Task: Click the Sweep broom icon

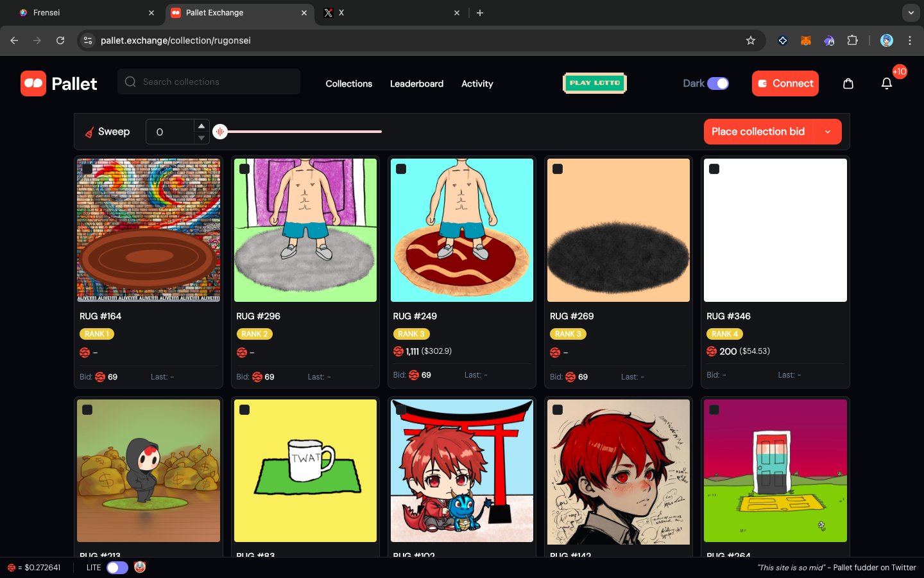Action: 90,132
